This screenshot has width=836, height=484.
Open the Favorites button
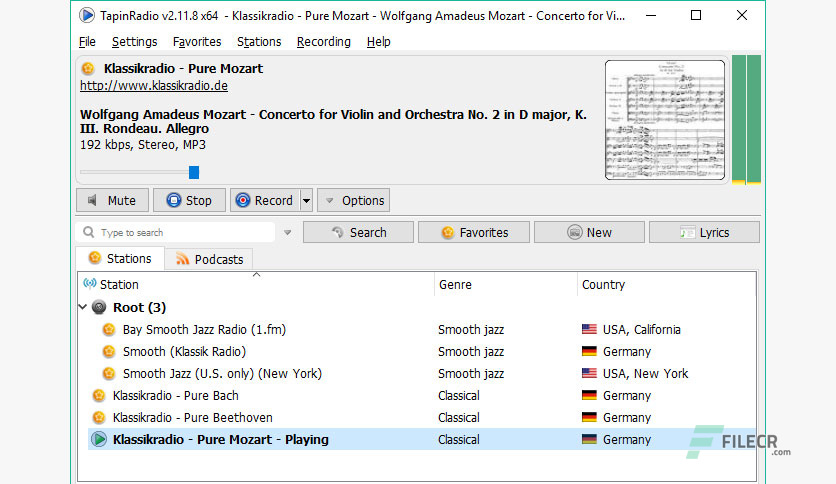click(474, 232)
